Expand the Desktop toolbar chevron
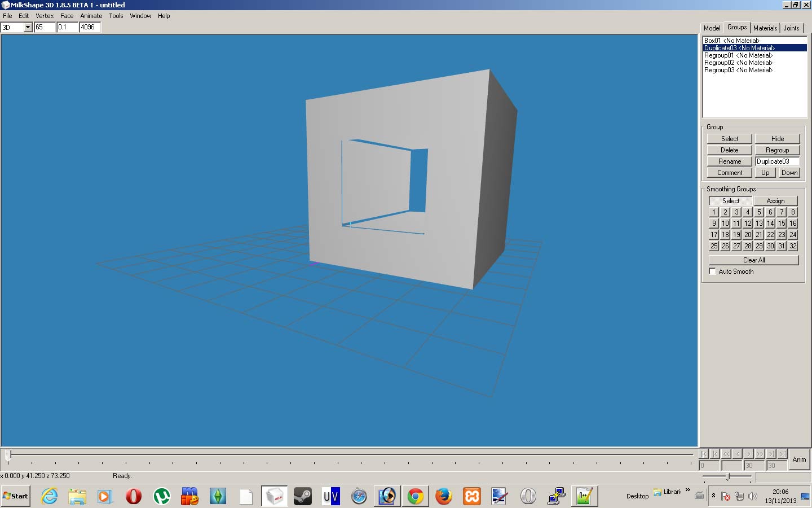The width and height of the screenshot is (812, 508). point(688,490)
